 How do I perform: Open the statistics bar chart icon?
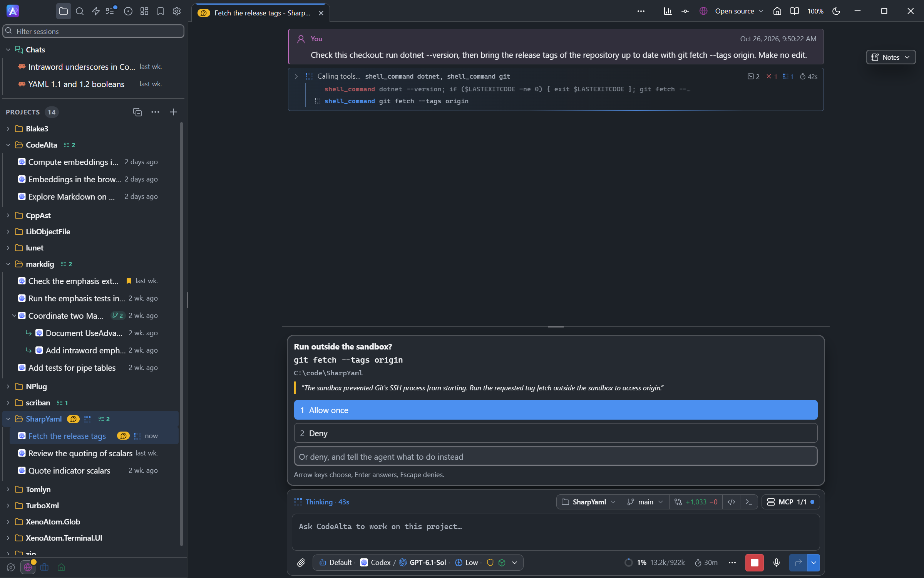[x=668, y=11]
